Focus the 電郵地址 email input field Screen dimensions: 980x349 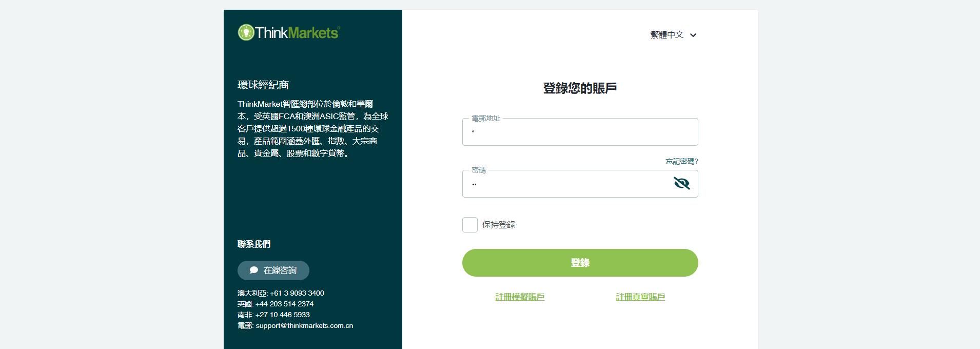tap(580, 132)
